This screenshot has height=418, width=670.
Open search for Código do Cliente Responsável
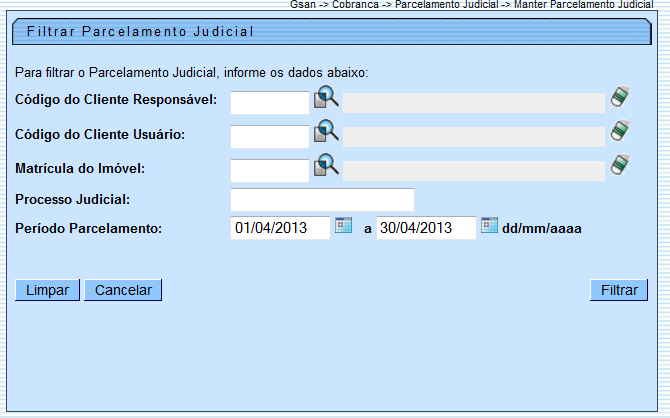(x=326, y=97)
